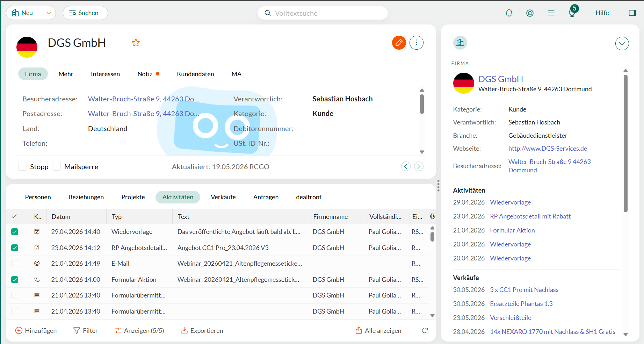The width and height of the screenshot is (644, 344).
Task: Click the phone icon in the 21.04.2026 14:00 row
Action: click(37, 279)
